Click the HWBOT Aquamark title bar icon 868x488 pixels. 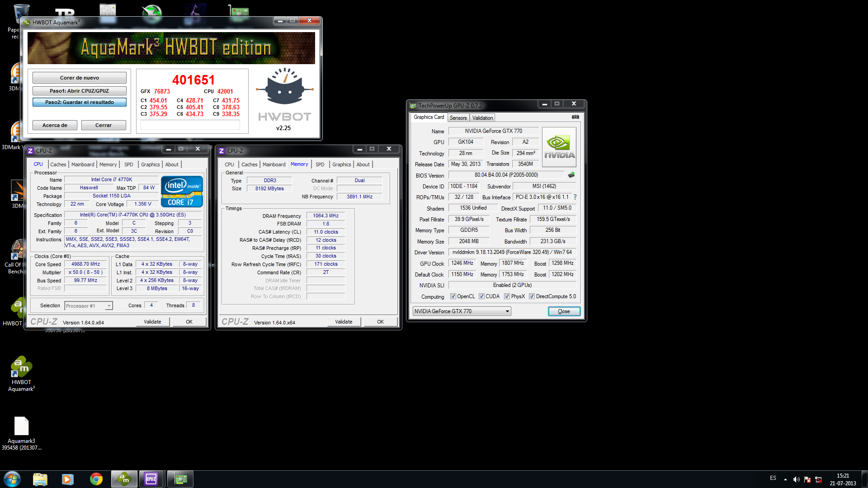tap(27, 22)
